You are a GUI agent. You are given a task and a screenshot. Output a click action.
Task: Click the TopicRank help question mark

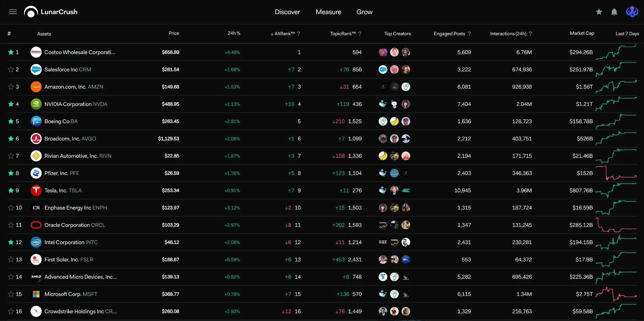(360, 34)
